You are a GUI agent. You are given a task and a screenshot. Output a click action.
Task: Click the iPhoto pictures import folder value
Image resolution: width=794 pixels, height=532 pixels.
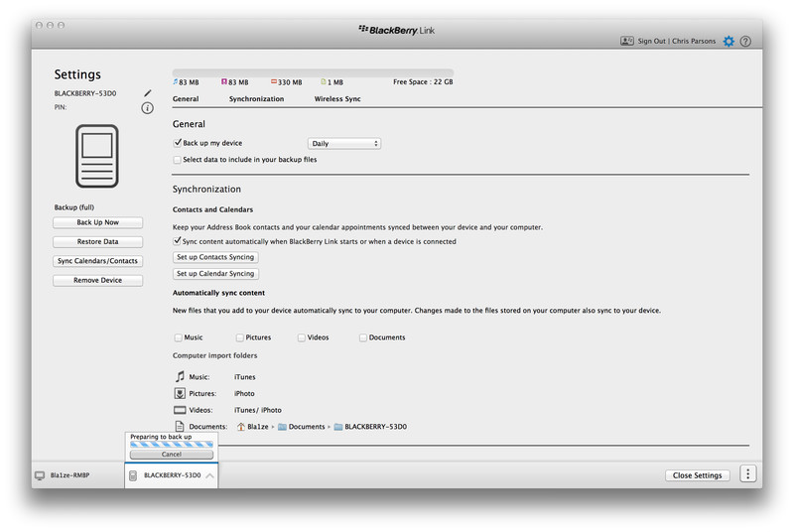click(x=244, y=394)
